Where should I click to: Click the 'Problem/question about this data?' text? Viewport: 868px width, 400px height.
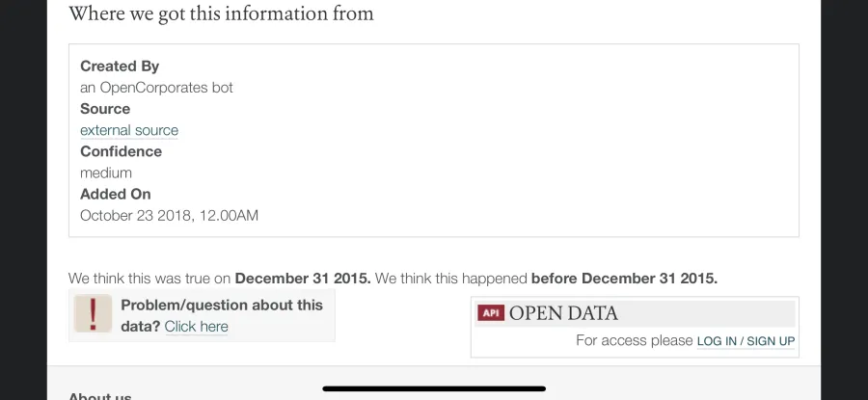click(x=222, y=315)
